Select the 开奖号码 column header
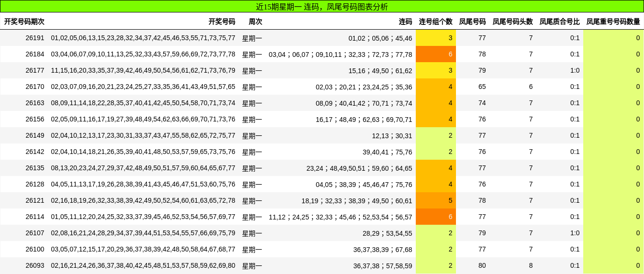 (222, 22)
